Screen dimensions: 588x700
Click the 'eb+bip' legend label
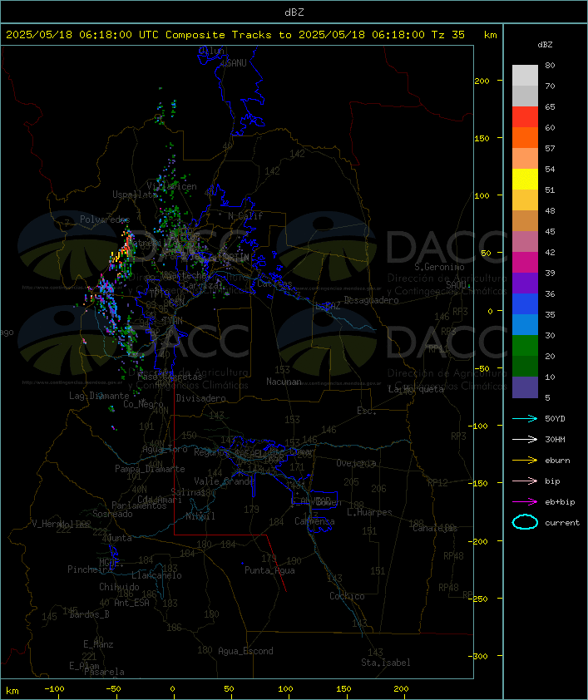point(560,502)
